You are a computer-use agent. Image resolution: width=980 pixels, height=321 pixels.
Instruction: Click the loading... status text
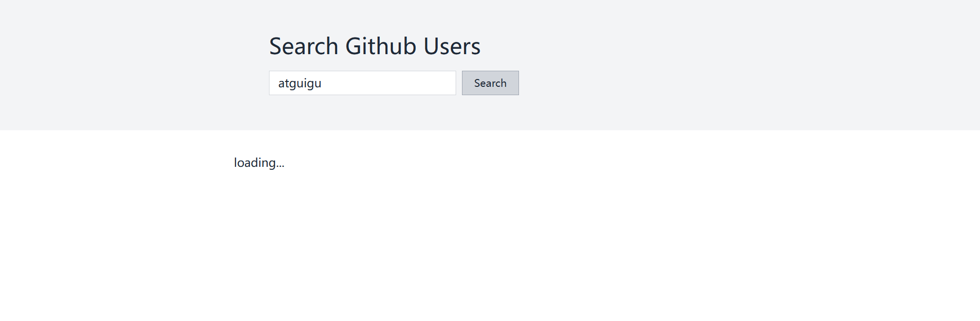pyautogui.click(x=259, y=163)
